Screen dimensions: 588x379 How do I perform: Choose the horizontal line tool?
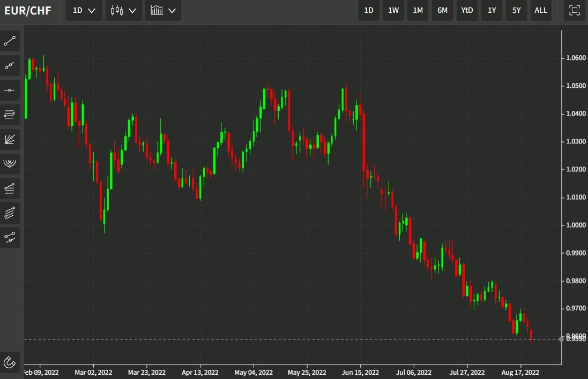10,90
